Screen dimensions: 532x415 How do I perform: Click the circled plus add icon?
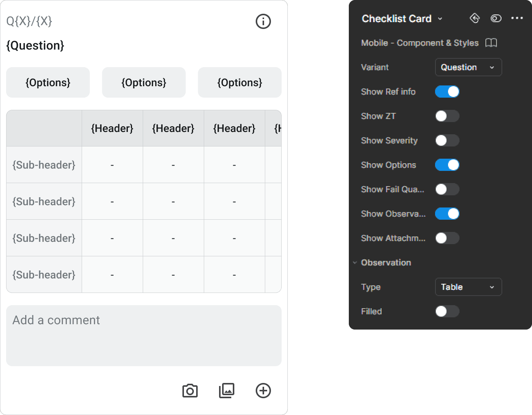click(x=263, y=391)
